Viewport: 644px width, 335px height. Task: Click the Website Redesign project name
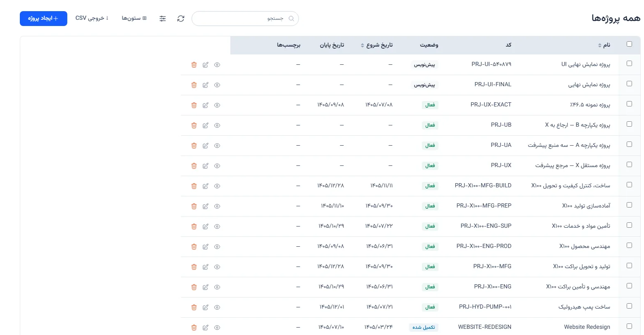pos(587,327)
